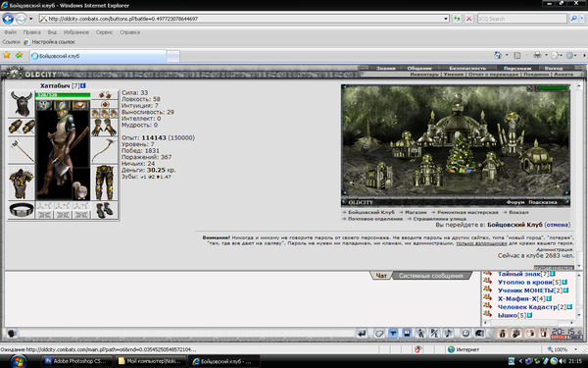Image resolution: width=588 pixels, height=368 pixels.
Task: Click the browser back arrow button
Action: click(x=8, y=19)
